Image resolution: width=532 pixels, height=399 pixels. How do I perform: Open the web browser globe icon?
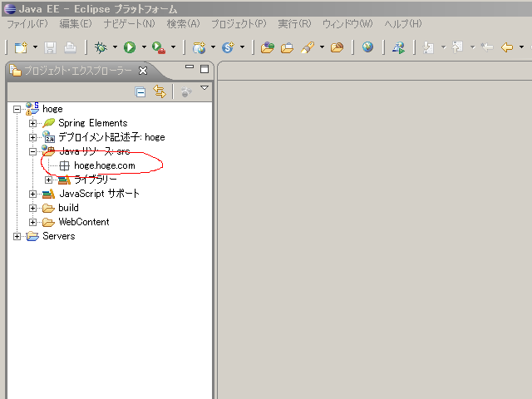(367, 48)
